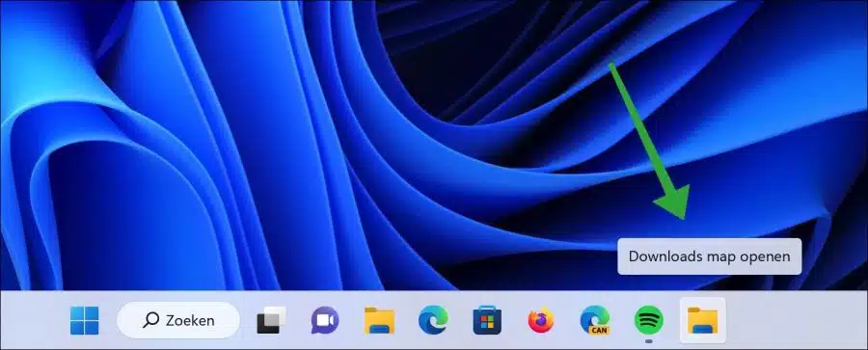The width and height of the screenshot is (868, 350).
Task: Open the Microsoft Store app
Action: pyautogui.click(x=487, y=320)
